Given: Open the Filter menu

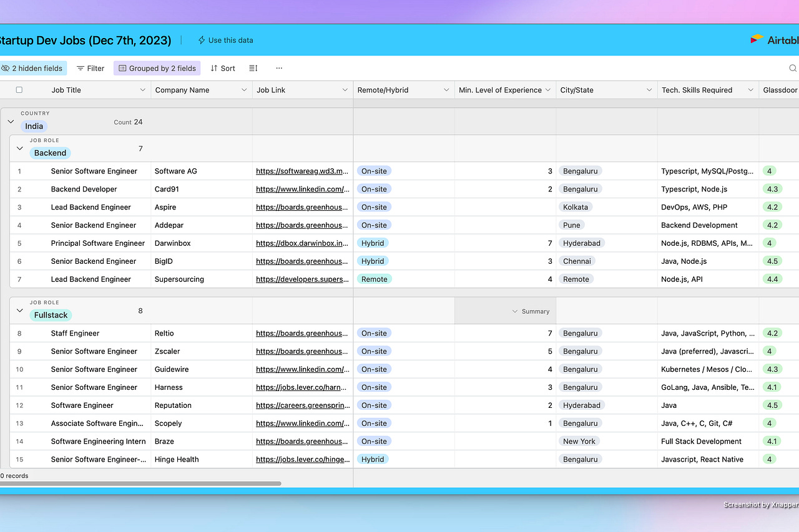Looking at the screenshot, I should pos(91,68).
